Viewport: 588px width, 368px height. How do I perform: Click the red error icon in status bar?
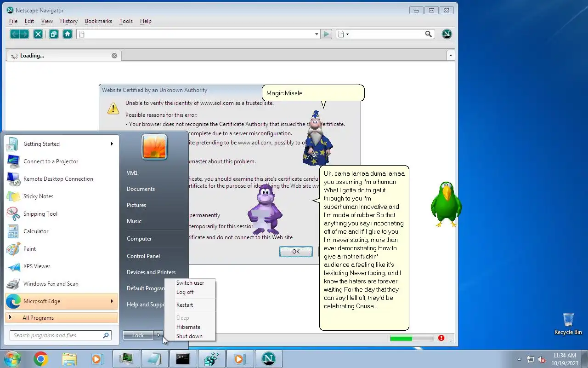(441, 338)
